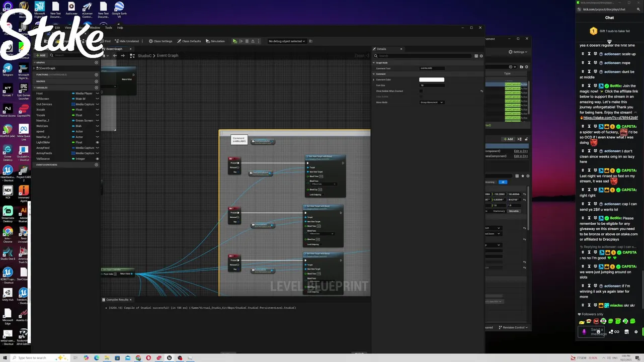The height and width of the screenshot is (362, 644).
Task: Open the stake.com link in chat
Action: pyautogui.click(x=610, y=118)
